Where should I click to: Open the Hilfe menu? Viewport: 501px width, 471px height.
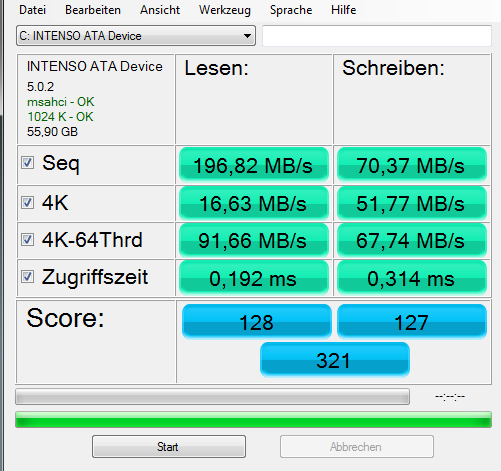click(x=344, y=10)
